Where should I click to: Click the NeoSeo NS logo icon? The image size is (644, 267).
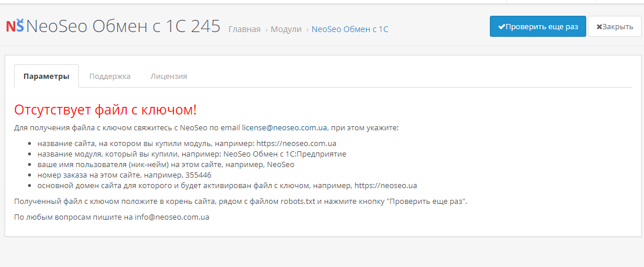point(15,26)
